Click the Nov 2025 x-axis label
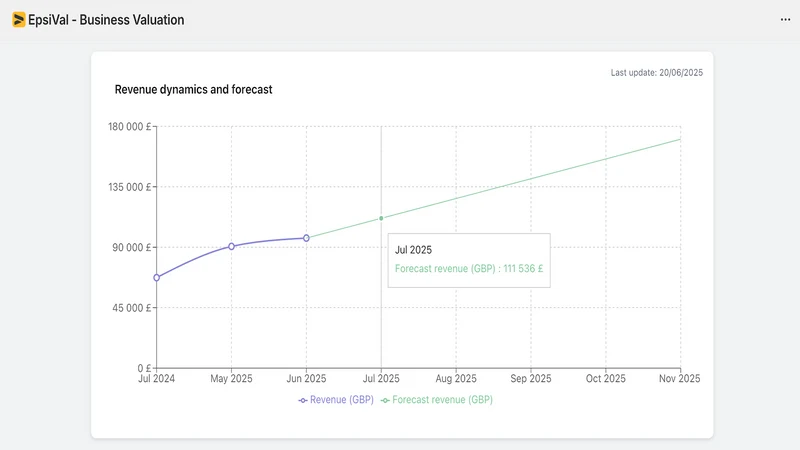 coord(680,379)
